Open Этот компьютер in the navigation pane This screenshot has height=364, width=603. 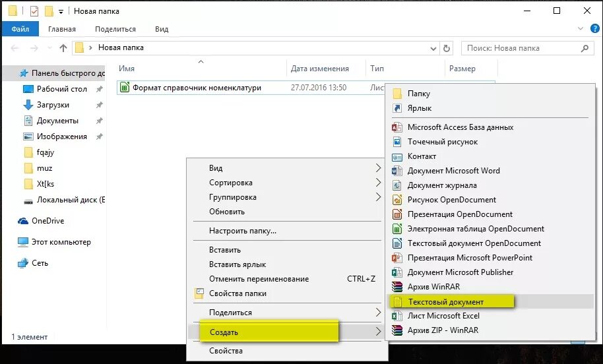click(x=61, y=242)
